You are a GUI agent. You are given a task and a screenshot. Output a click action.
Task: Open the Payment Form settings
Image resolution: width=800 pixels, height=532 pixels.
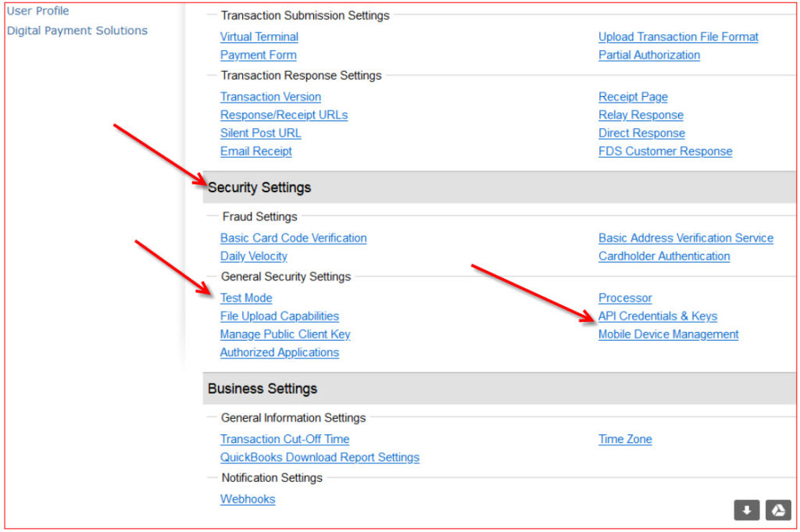pos(258,55)
